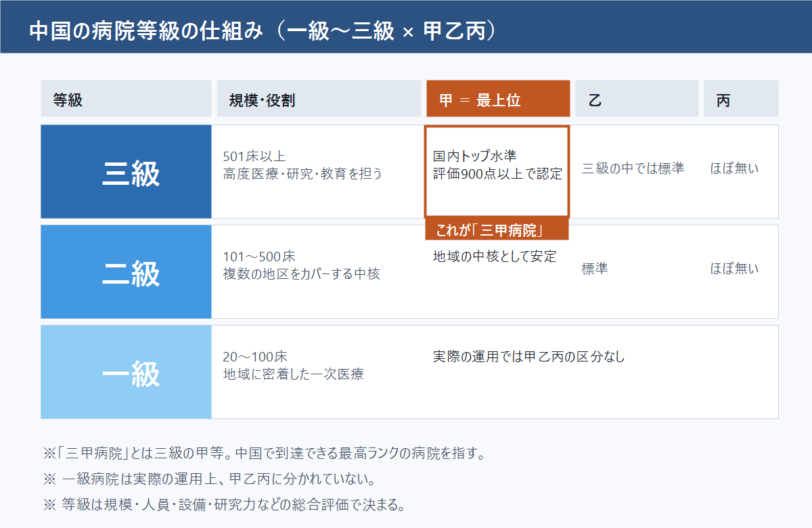Click ほぼ無い in the 三級 row

coord(734,169)
